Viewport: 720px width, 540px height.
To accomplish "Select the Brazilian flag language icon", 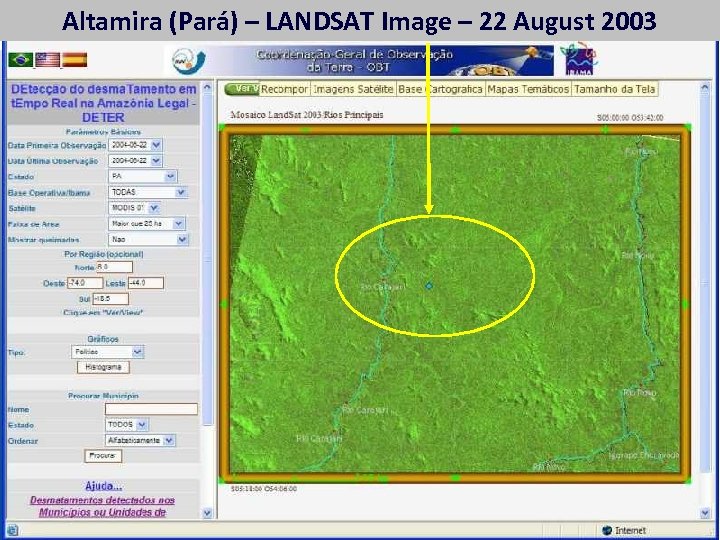I will tap(21, 60).
